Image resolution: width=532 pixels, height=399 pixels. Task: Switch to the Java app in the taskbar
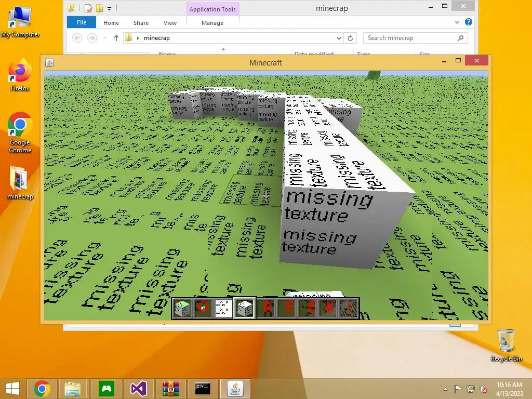click(x=235, y=389)
